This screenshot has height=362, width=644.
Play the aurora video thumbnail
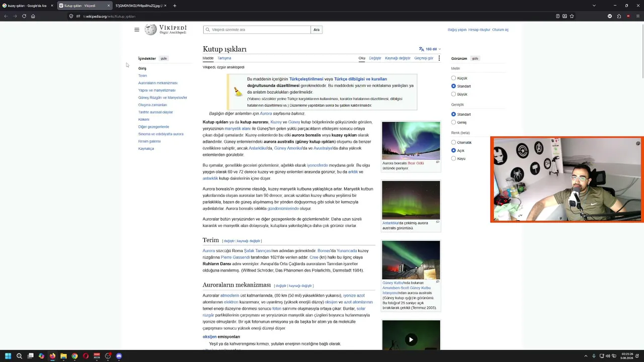click(x=411, y=339)
